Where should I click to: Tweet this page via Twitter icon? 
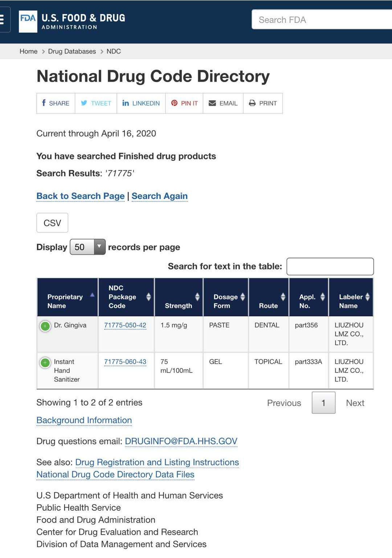point(96,103)
